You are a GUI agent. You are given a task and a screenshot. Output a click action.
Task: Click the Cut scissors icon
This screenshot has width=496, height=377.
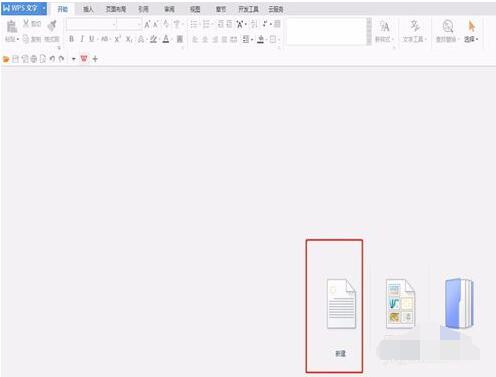tap(26, 23)
